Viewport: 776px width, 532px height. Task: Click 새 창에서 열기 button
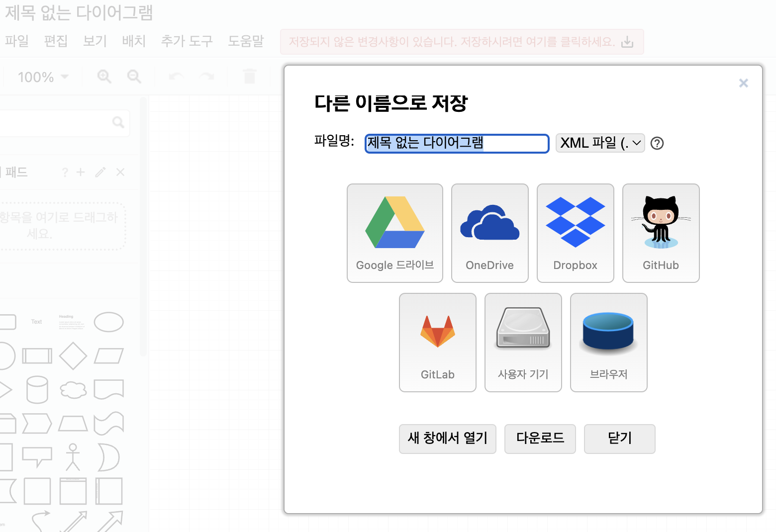(x=448, y=439)
